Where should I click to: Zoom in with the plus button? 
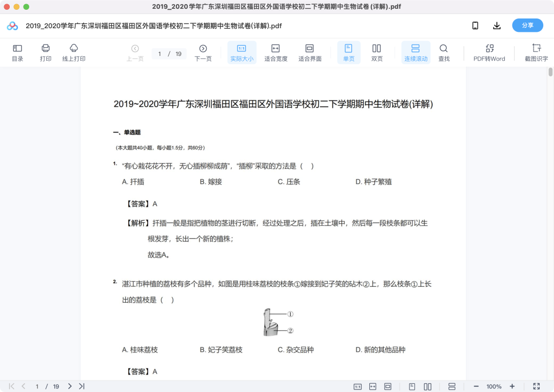pyautogui.click(x=512, y=387)
